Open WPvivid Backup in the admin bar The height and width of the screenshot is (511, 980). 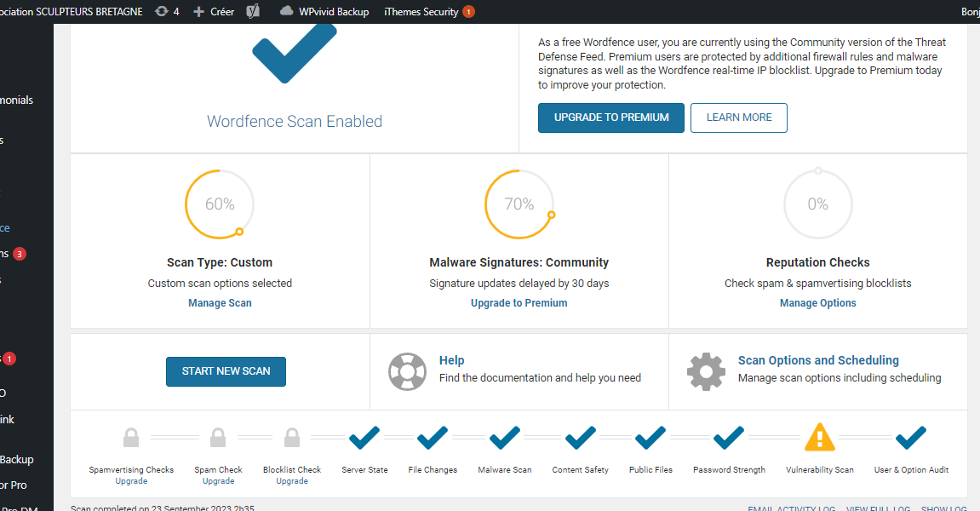tap(324, 12)
